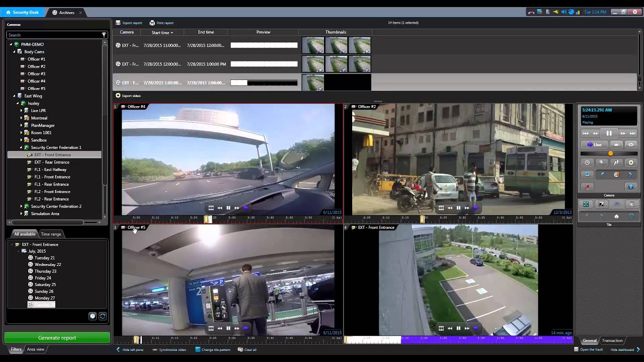The width and height of the screenshot is (644, 362).
Task: Go to next bookmark arrow
Action: click(630, 174)
